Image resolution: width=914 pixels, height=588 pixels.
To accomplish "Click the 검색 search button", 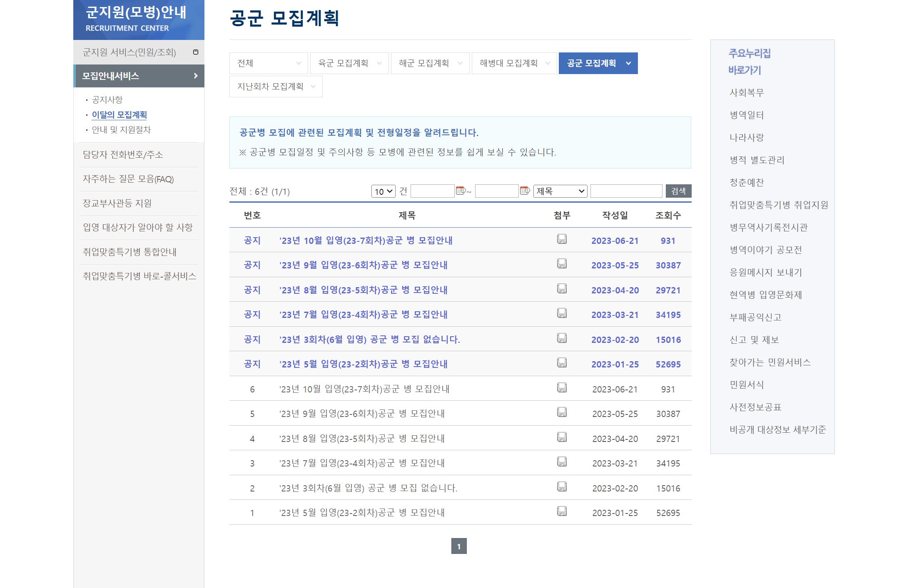I will pyautogui.click(x=679, y=191).
